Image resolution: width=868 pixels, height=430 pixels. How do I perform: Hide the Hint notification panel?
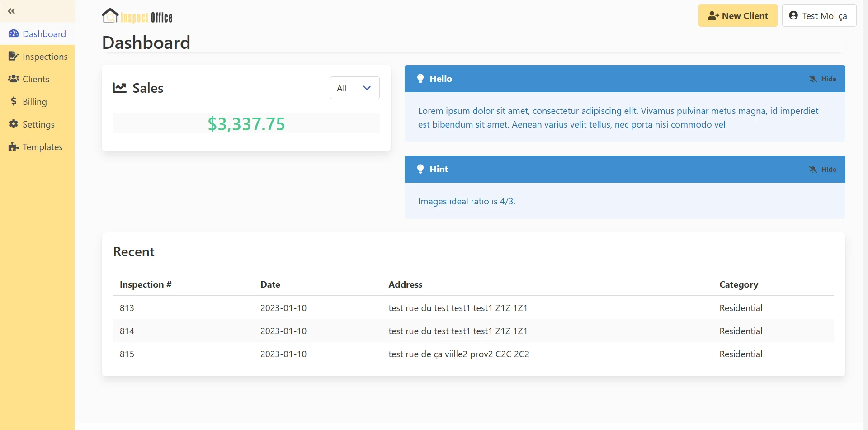(x=822, y=170)
